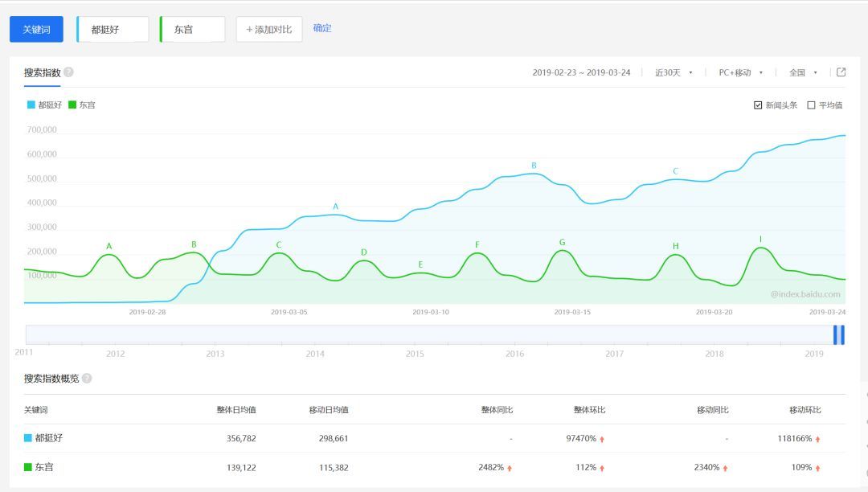Click green news marker I on chart

click(x=760, y=240)
